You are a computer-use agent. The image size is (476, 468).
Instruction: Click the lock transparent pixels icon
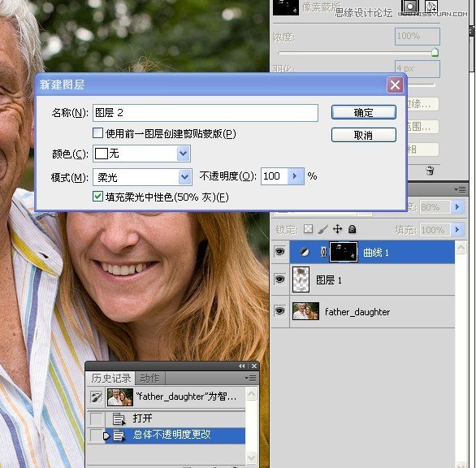[x=308, y=228]
